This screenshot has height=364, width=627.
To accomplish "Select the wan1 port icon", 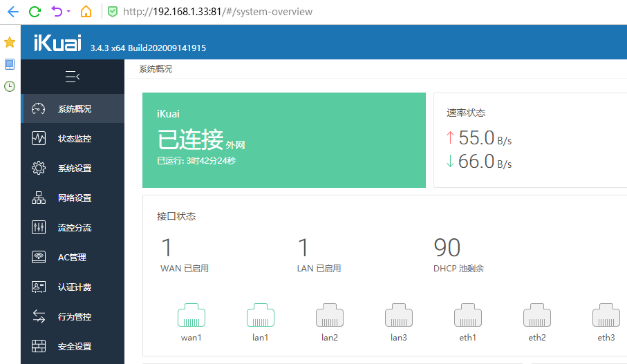I will (x=191, y=315).
